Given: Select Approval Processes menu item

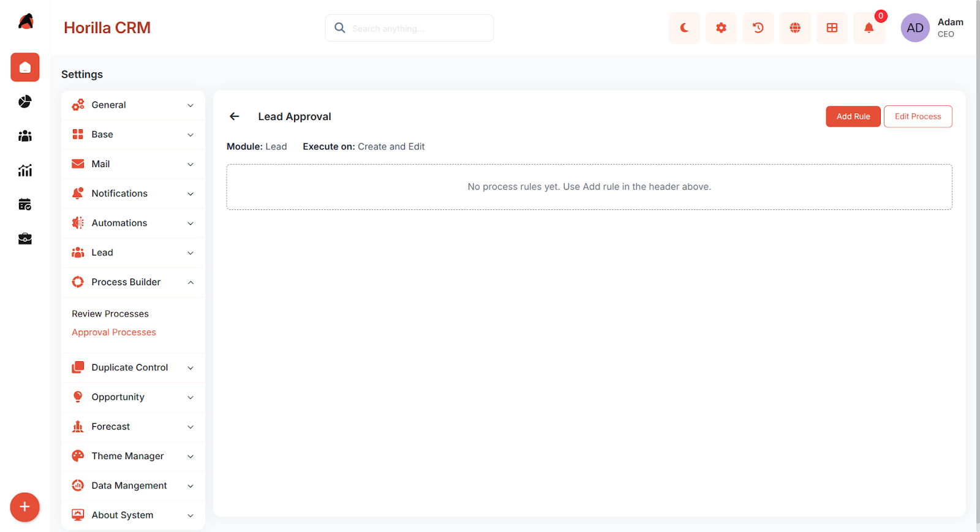Looking at the screenshot, I should [x=114, y=332].
